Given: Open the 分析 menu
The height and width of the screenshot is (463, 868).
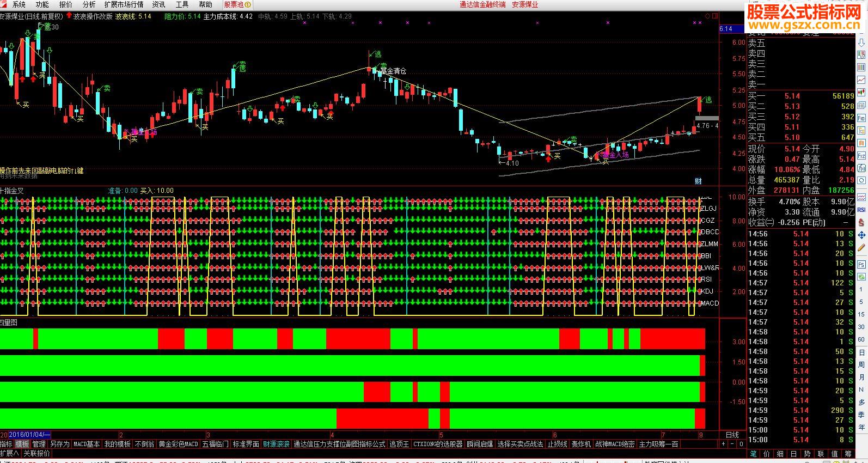Looking at the screenshot, I should (x=89, y=4).
